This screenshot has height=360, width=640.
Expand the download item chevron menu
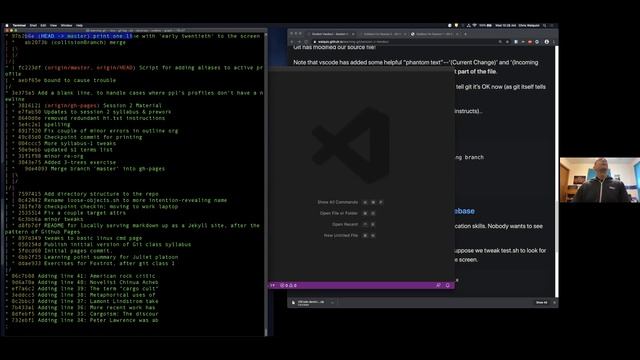pos(332,303)
